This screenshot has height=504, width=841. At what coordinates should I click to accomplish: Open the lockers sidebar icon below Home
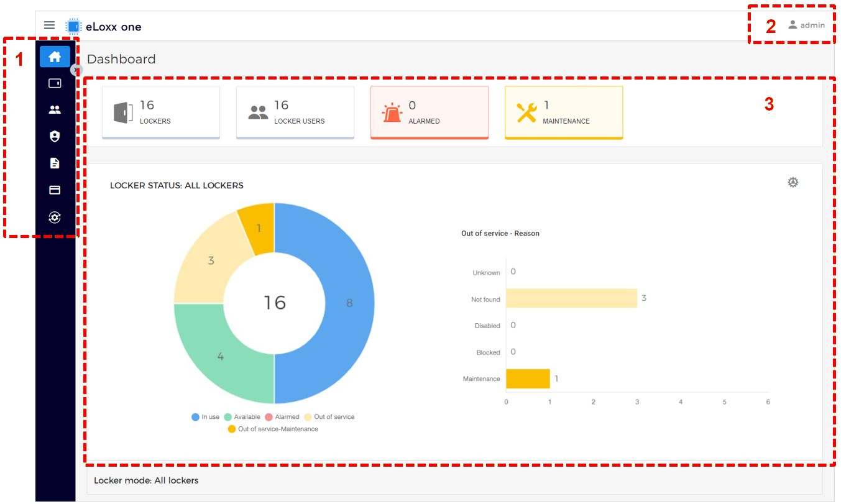[x=55, y=83]
